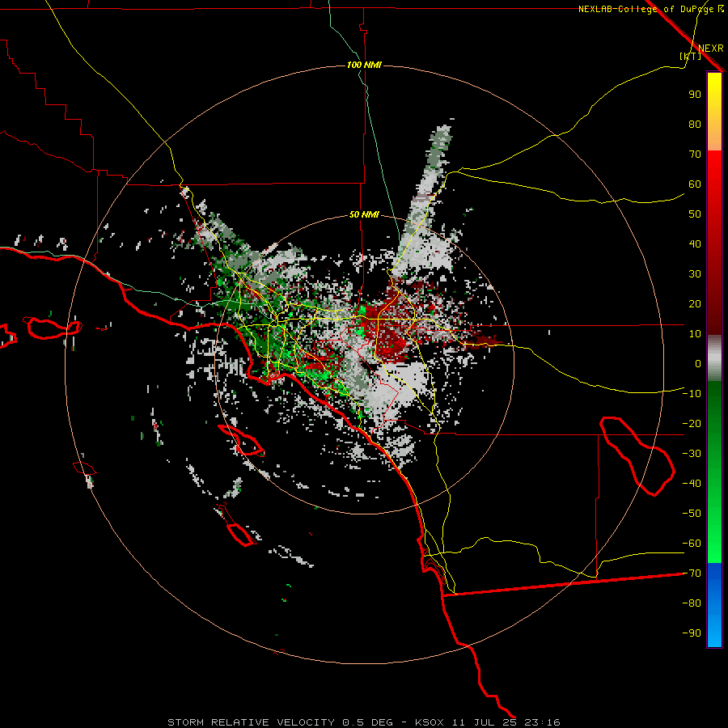Click the -60 value on velocity scale

pos(692,544)
